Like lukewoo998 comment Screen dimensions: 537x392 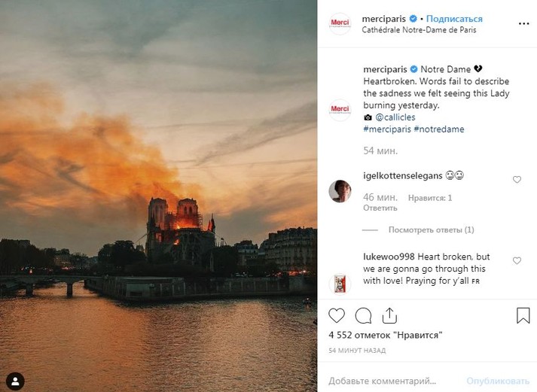point(517,260)
